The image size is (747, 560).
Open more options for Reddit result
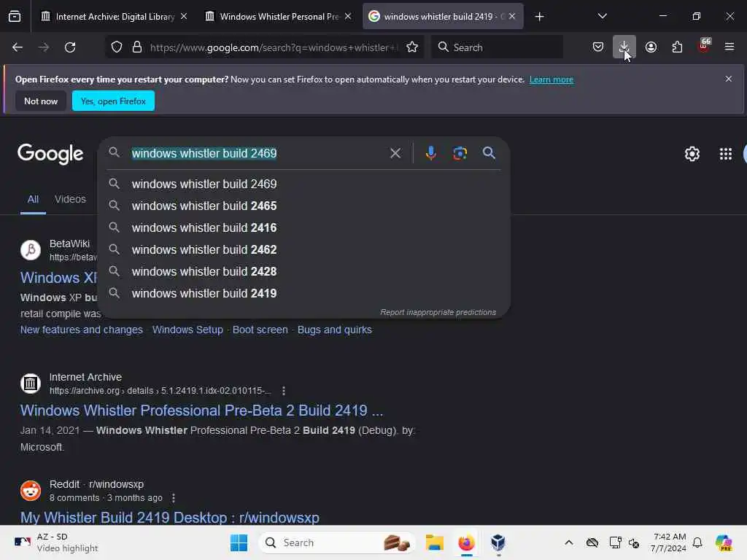174,498
